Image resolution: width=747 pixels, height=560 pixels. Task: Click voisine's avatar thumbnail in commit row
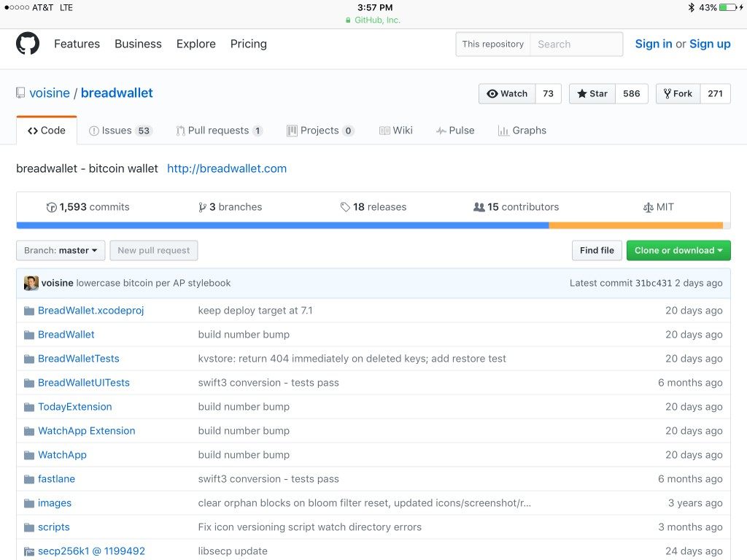pyautogui.click(x=31, y=283)
